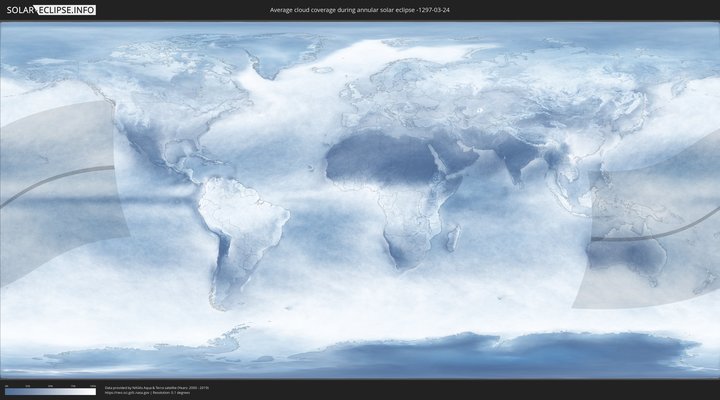Click the average cloud coverage title text
The image size is (720, 400).
click(359, 10)
